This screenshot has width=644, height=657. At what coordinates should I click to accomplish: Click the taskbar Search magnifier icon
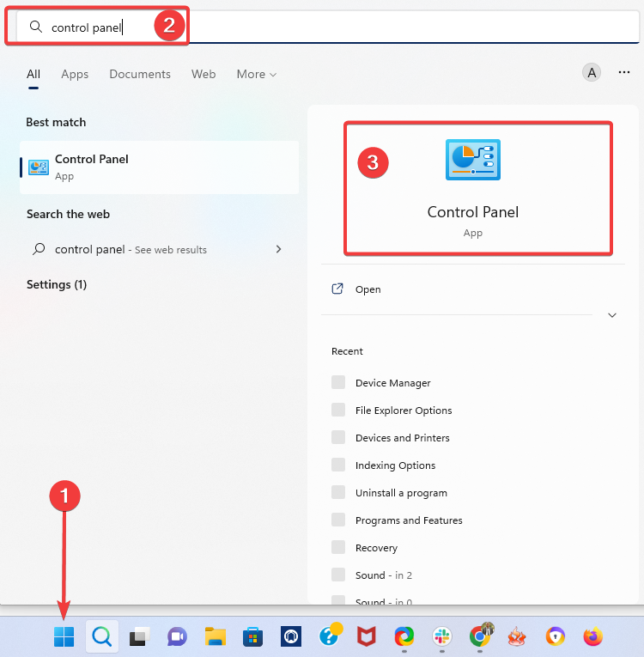click(x=102, y=637)
